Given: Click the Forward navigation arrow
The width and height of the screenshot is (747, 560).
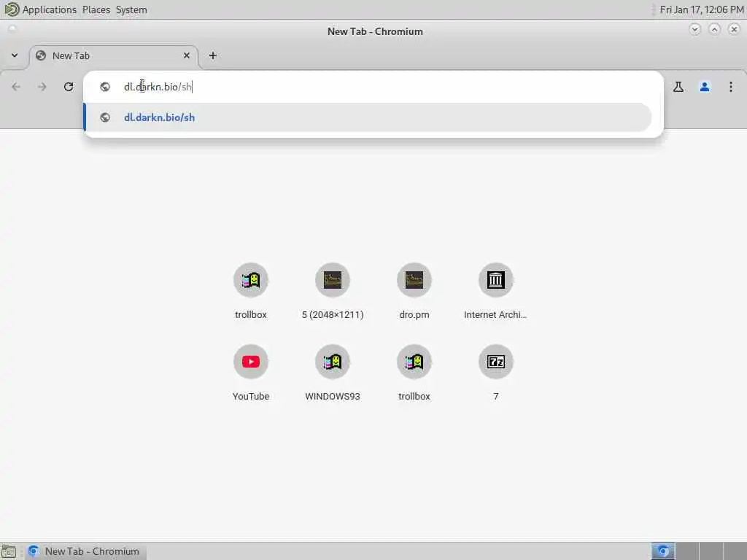Looking at the screenshot, I should click(x=42, y=87).
